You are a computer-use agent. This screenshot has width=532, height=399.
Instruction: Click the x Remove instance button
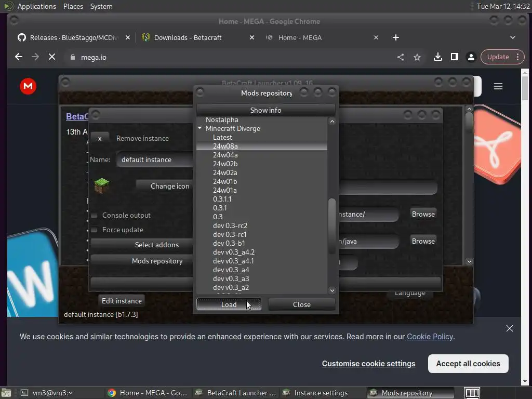click(x=100, y=138)
